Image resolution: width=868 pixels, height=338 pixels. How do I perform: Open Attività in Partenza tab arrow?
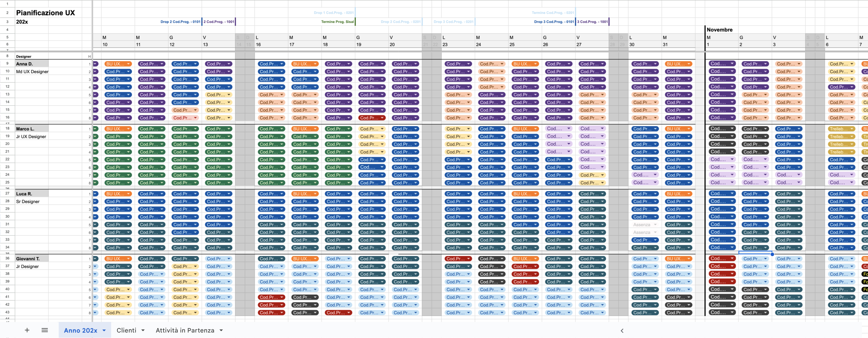coord(221,331)
